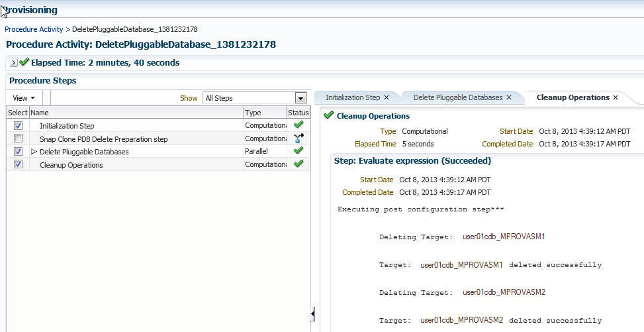The height and width of the screenshot is (332, 644).
Task: Select Delete Pluggable Databases step name
Action: coord(84,152)
